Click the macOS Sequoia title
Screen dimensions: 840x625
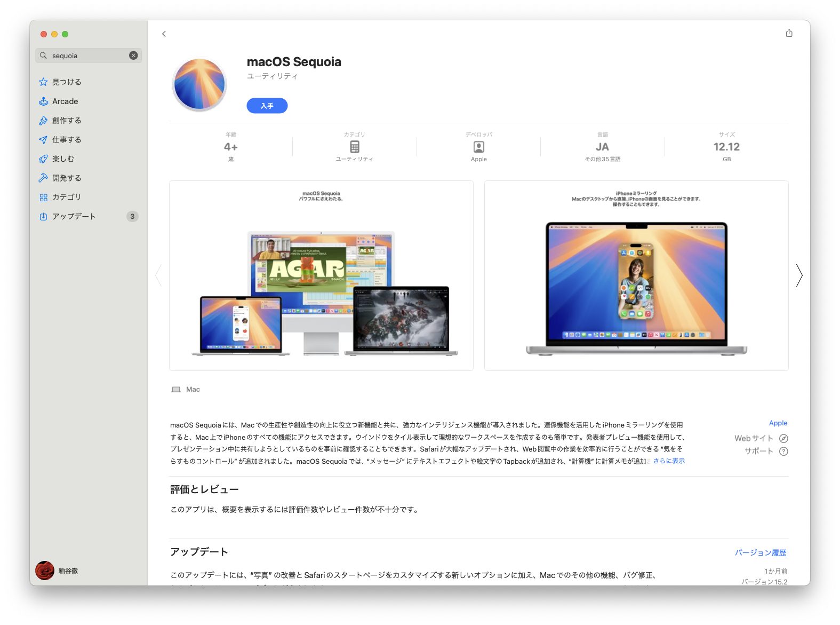tap(294, 62)
